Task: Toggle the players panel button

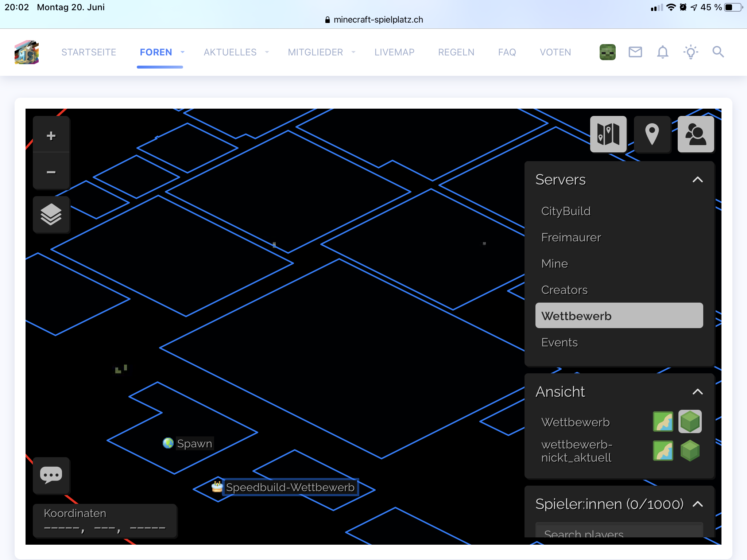Action: (x=696, y=134)
